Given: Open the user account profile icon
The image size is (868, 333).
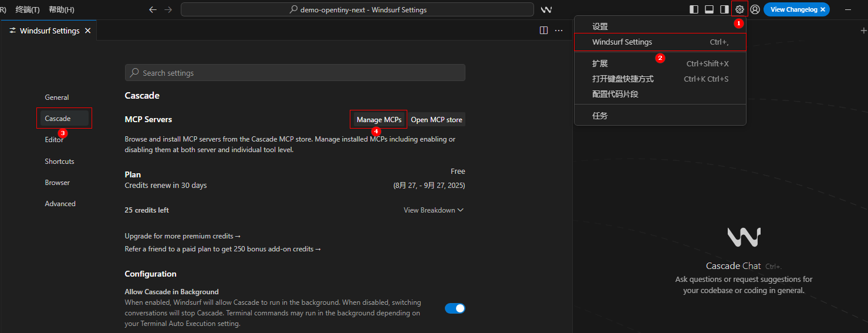Looking at the screenshot, I should click(x=755, y=9).
